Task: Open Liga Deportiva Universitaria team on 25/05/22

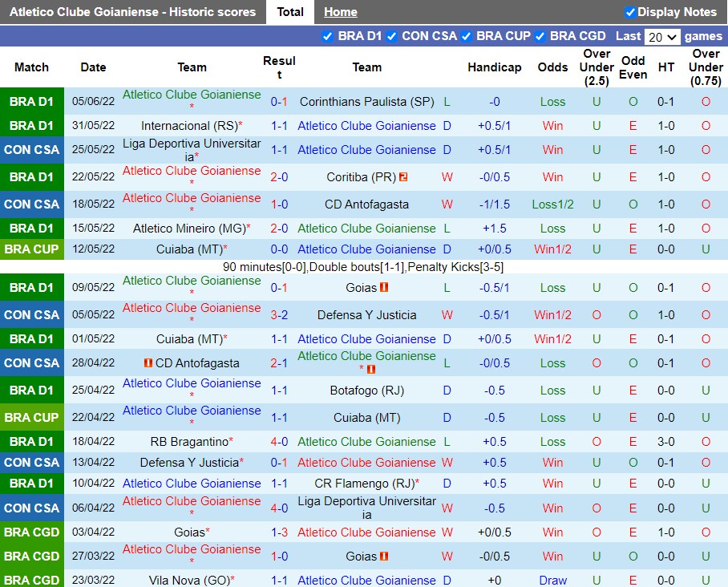Action: (x=192, y=150)
